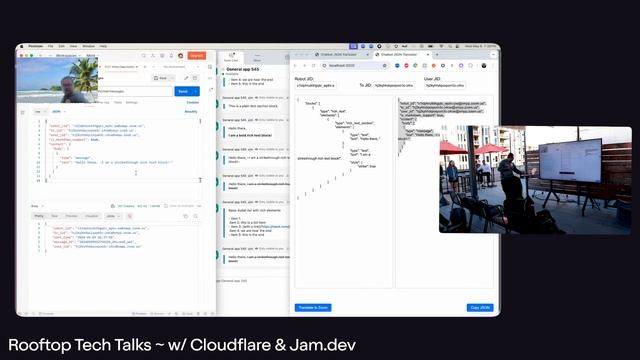Click the User JID input field
The image size is (640, 360).
pyautogui.click(x=445, y=86)
